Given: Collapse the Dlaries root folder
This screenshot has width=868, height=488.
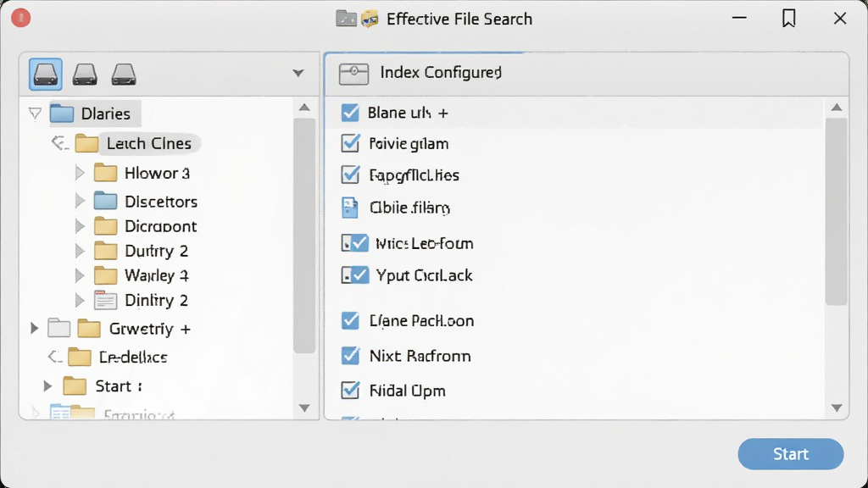Looking at the screenshot, I should [35, 114].
